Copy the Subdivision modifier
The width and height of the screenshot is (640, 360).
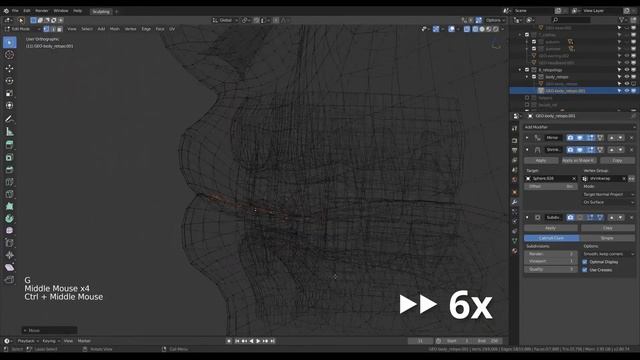click(x=608, y=228)
